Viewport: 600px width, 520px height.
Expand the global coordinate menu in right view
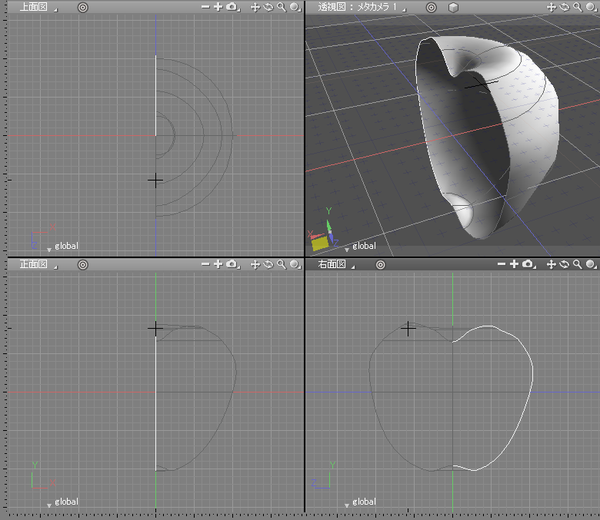click(x=348, y=503)
